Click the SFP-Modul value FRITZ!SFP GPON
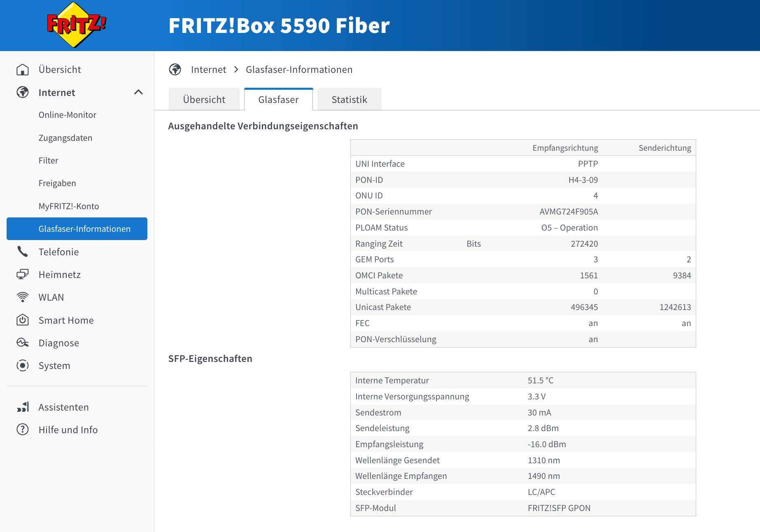 (559, 508)
